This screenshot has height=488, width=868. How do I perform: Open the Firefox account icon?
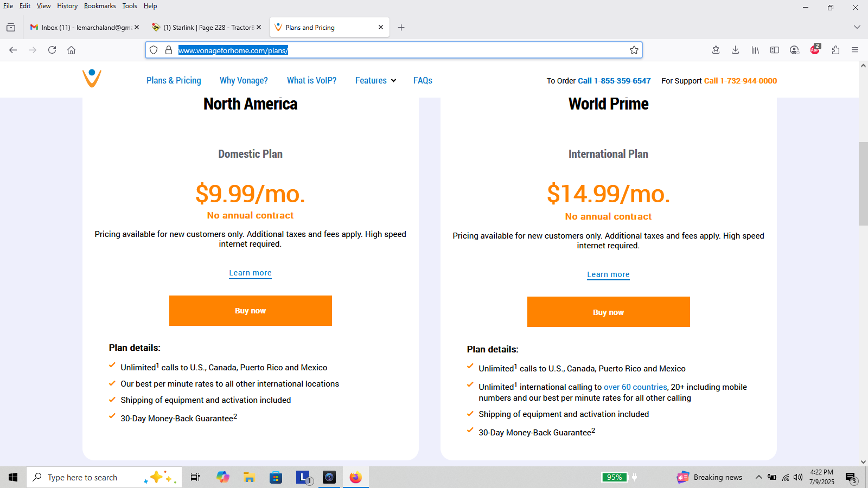[794, 50]
